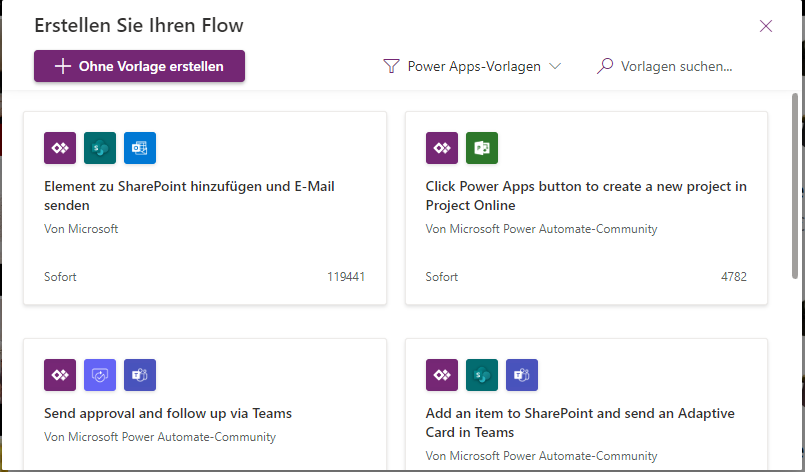Click 'Ohne Vorlage erstellen' button
The height and width of the screenshot is (472, 805).
click(x=140, y=66)
